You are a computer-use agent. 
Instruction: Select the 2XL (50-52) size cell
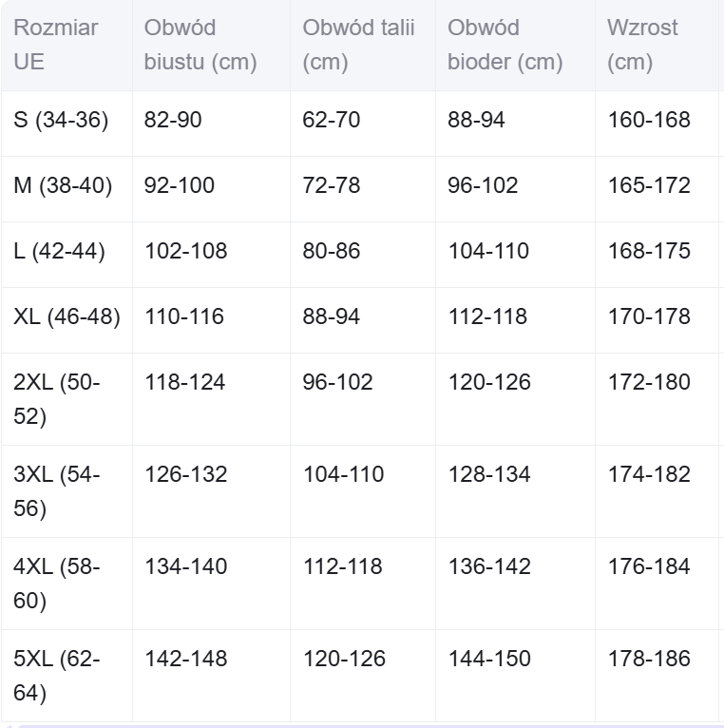pyautogui.click(x=57, y=399)
